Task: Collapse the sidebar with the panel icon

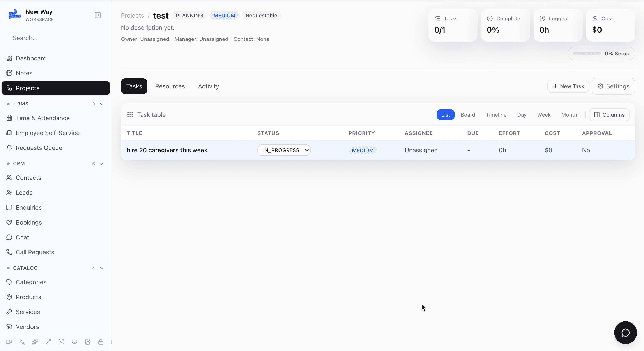Action: (x=97, y=15)
